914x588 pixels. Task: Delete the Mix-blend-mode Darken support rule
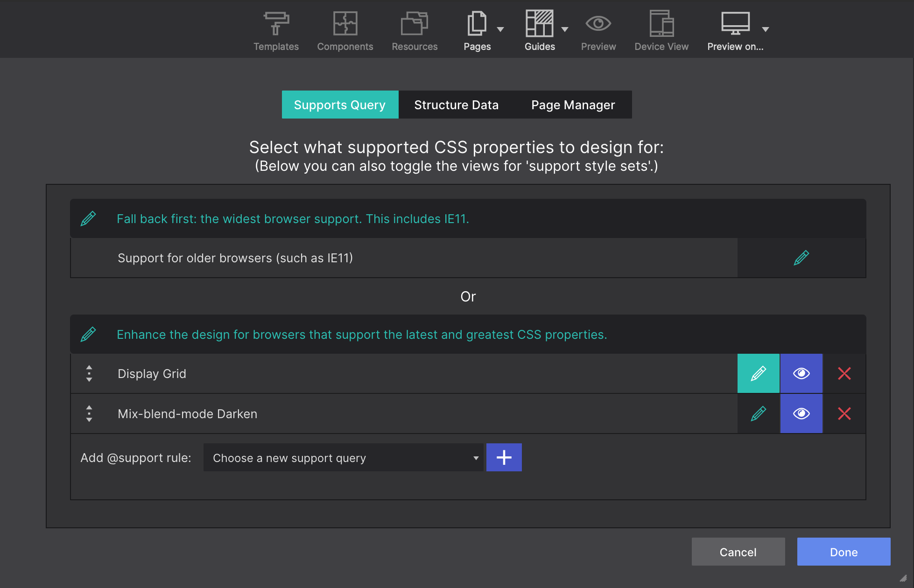(x=844, y=413)
